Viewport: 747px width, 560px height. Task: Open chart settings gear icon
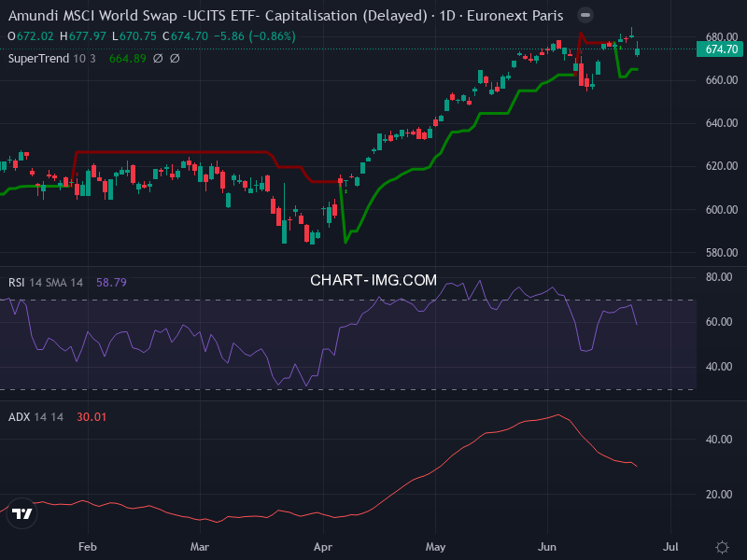pos(722,547)
